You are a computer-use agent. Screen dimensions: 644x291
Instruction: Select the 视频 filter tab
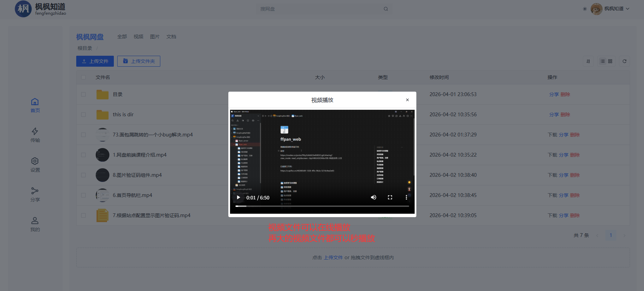(138, 37)
